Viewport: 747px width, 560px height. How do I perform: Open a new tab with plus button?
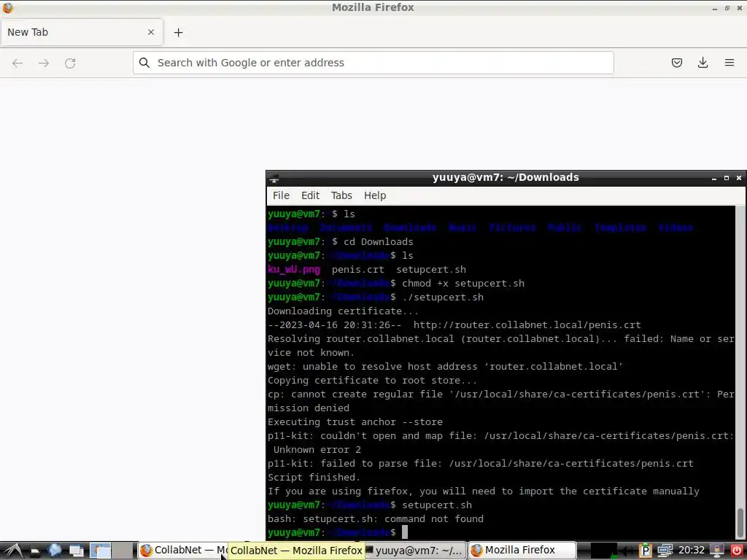tap(178, 32)
